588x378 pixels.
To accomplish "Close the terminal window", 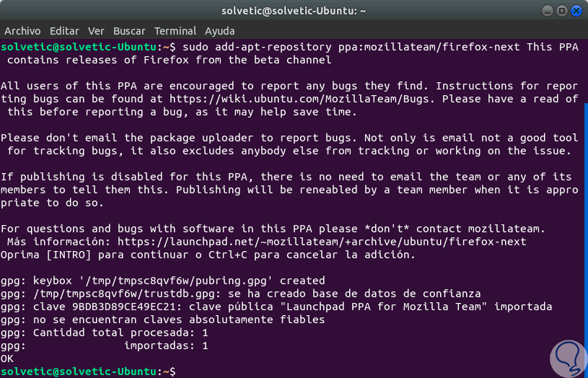I will 575,11.
